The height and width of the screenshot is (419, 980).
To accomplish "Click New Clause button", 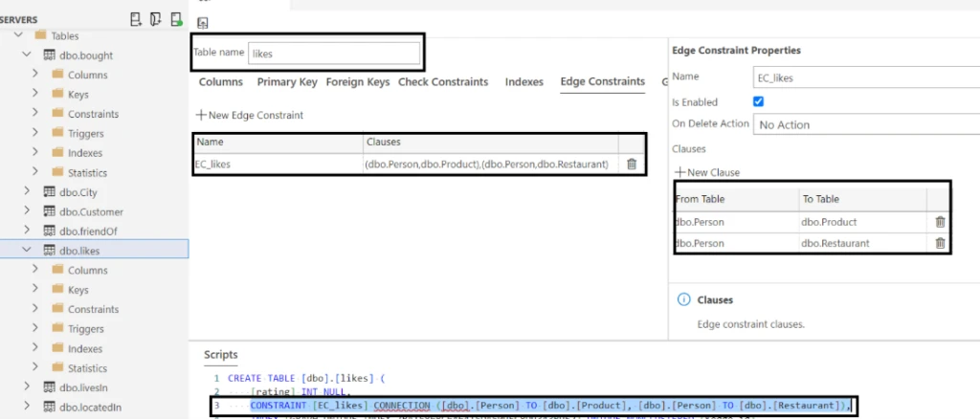I will [706, 172].
